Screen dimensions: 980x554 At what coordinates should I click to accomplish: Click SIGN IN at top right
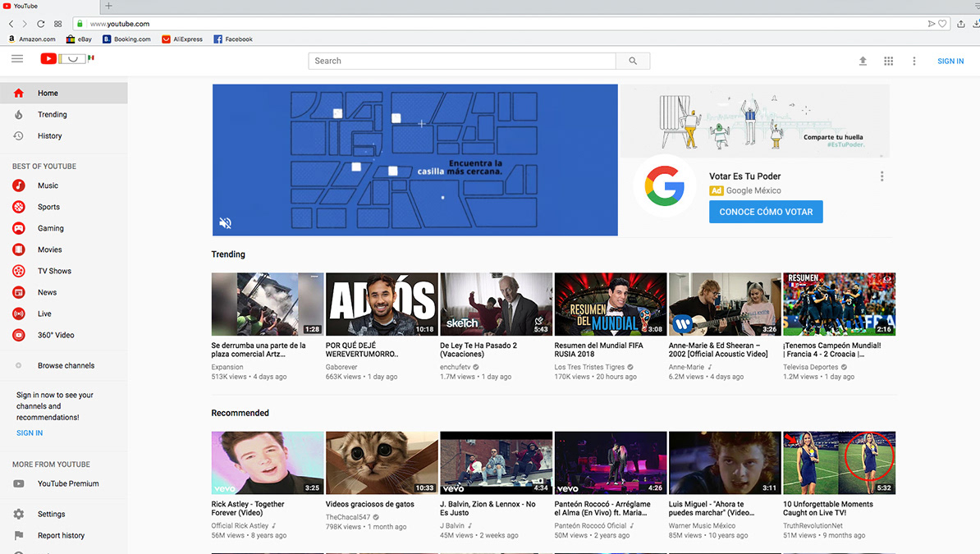(x=950, y=61)
